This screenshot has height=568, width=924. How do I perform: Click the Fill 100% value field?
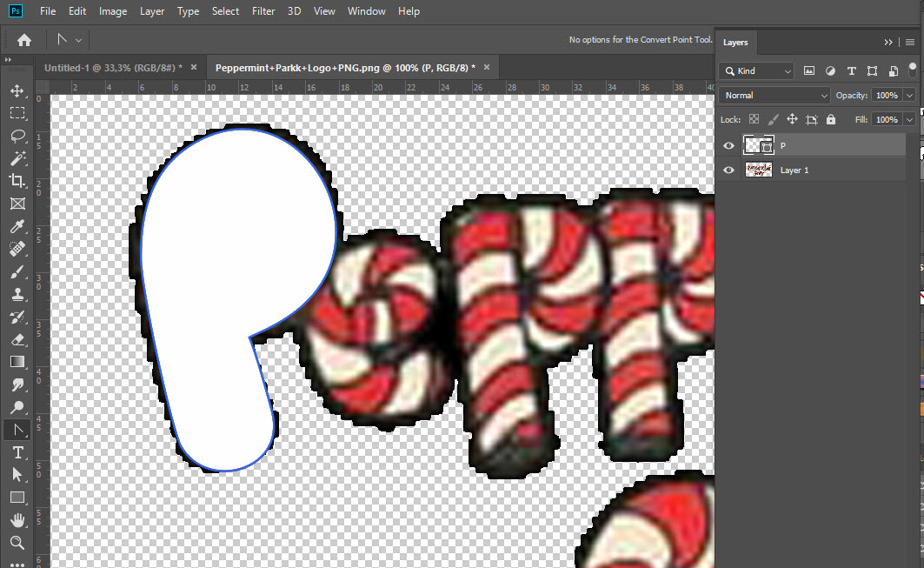[887, 120]
